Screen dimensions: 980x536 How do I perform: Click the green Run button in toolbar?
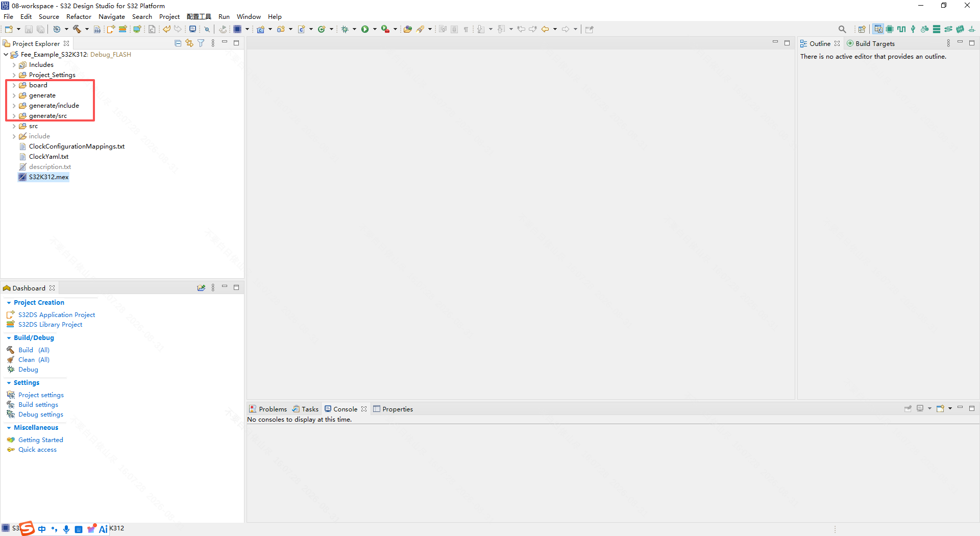tap(365, 29)
